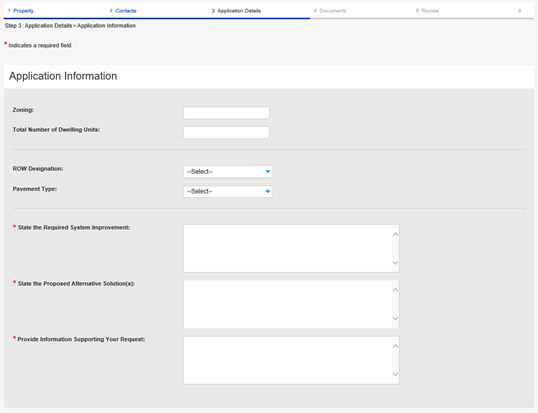
Task: Open the Review step tab
Action: click(x=428, y=11)
